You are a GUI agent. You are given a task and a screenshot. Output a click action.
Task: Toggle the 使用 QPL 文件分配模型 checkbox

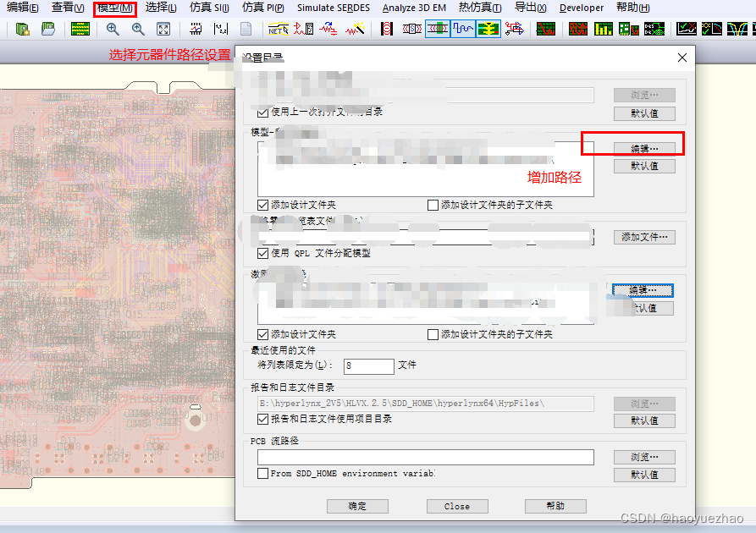(262, 253)
